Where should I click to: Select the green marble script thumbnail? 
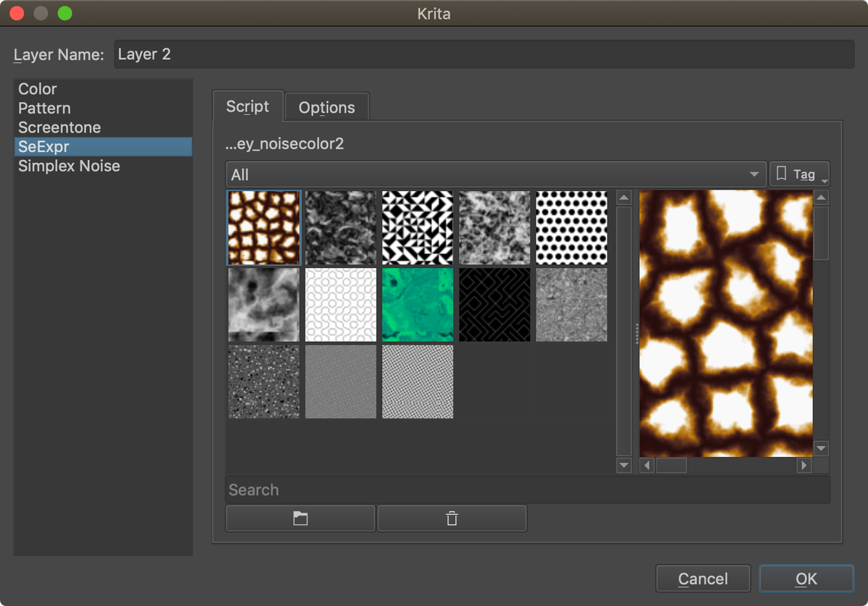(418, 305)
